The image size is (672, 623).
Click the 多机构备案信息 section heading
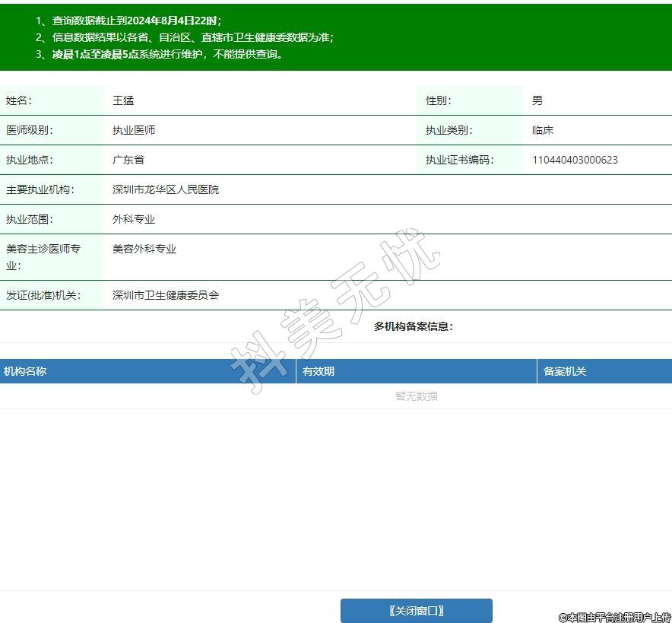414,326
